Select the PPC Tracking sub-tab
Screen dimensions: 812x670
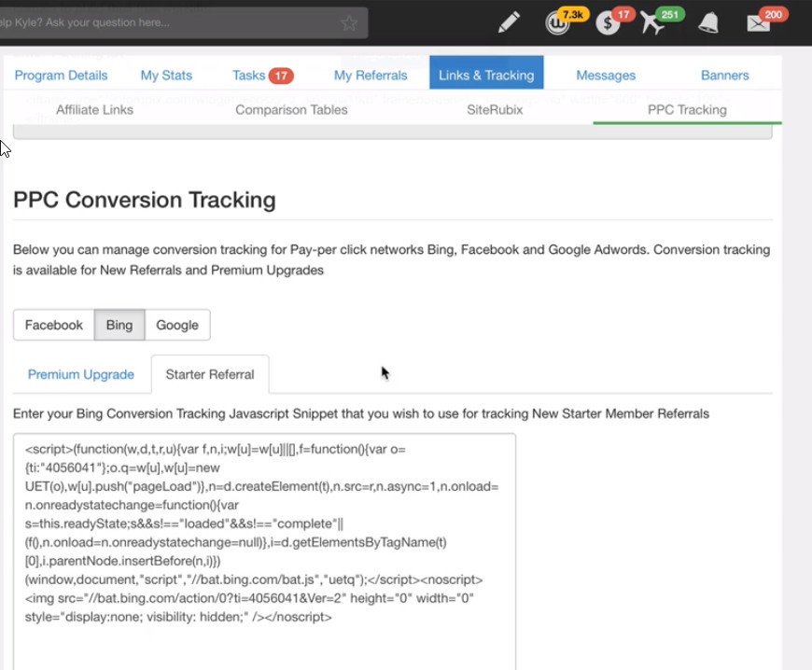[687, 110]
